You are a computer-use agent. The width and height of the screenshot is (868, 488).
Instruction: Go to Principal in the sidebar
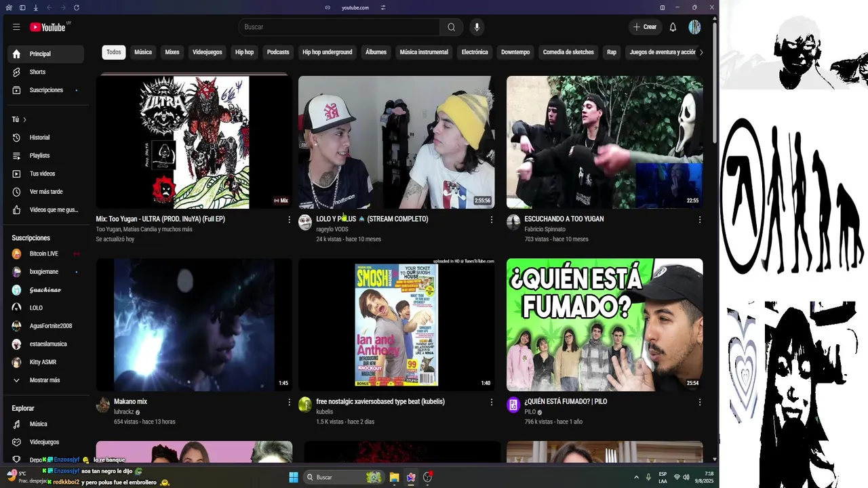point(46,54)
